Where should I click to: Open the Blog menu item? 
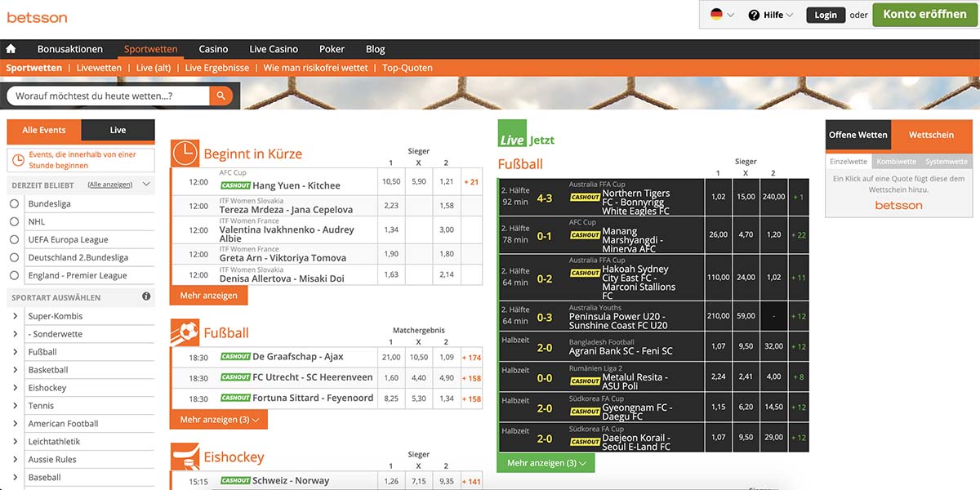pos(376,49)
